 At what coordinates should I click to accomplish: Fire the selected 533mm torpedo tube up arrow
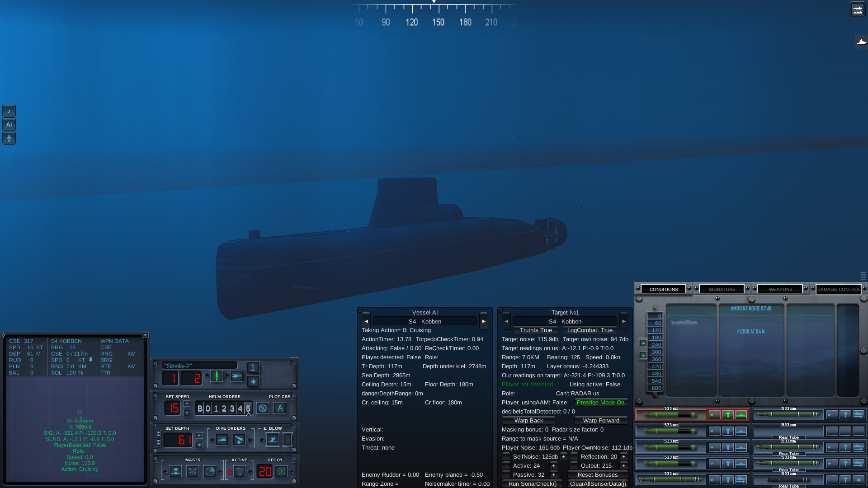(728, 415)
